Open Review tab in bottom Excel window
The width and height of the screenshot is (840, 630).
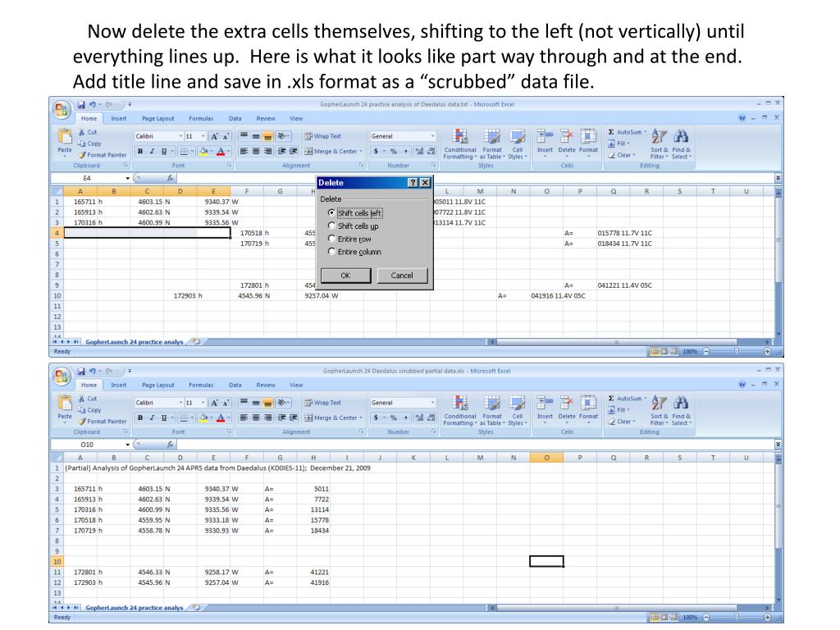266,385
